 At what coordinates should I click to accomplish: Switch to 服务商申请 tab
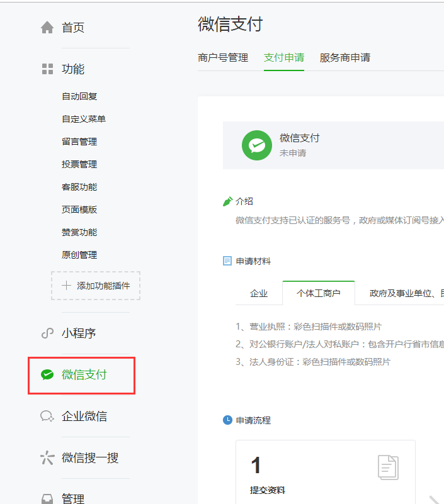point(345,58)
